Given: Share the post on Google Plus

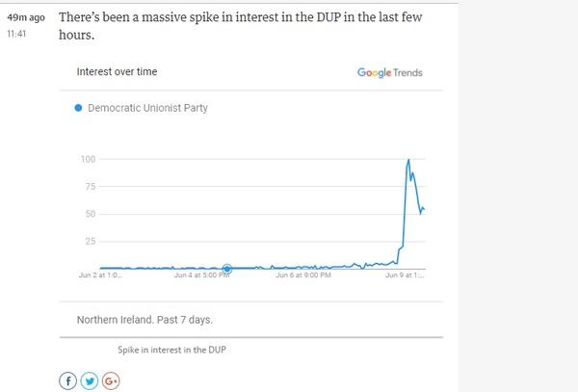Looking at the screenshot, I should tap(111, 380).
